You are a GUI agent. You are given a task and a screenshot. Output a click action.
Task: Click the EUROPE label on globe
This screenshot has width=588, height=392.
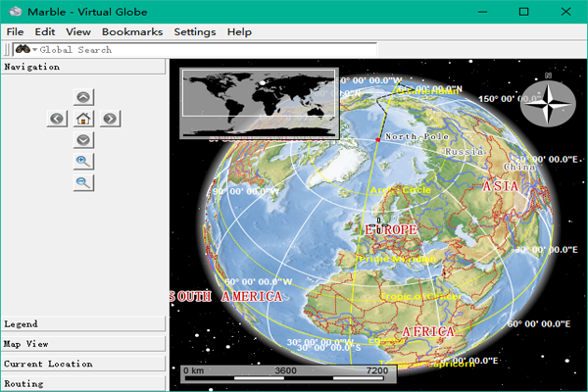point(391,230)
